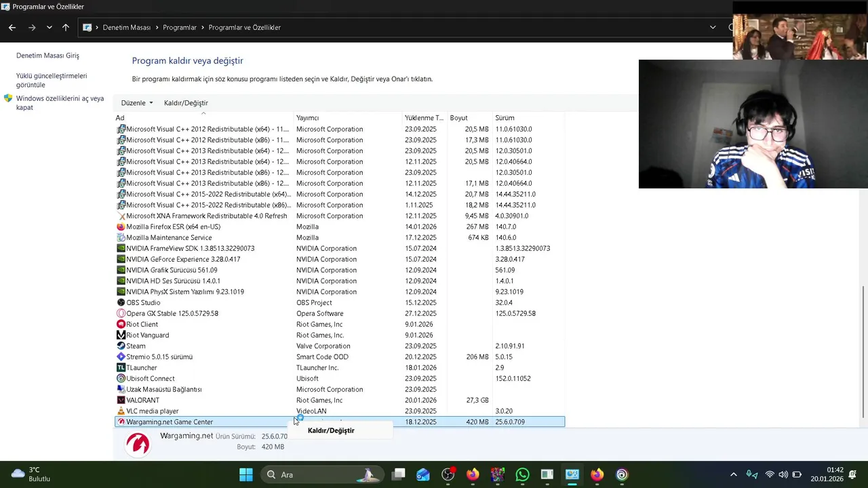Open the volume control in the system tray

(783, 474)
